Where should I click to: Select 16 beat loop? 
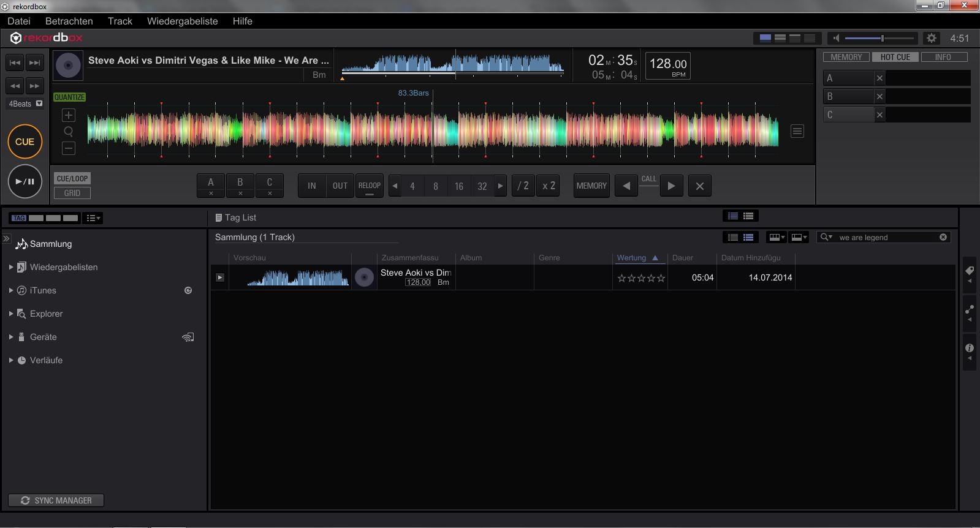[x=459, y=186]
